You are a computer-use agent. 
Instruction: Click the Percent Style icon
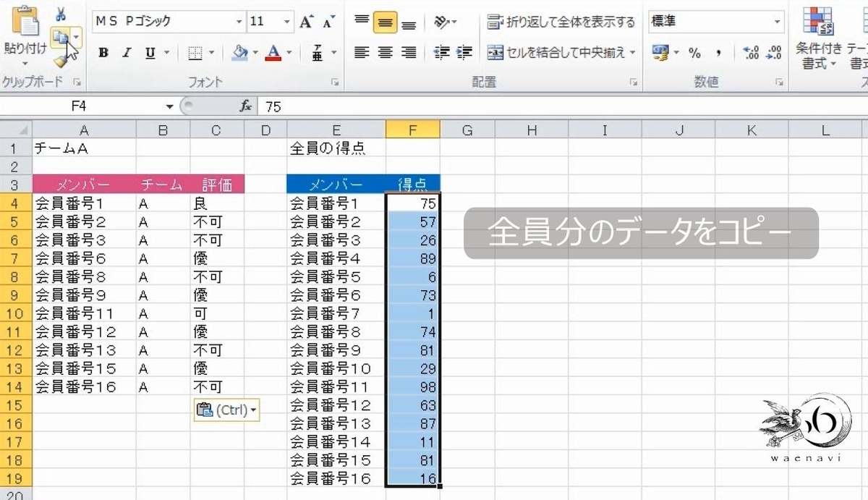pos(694,53)
